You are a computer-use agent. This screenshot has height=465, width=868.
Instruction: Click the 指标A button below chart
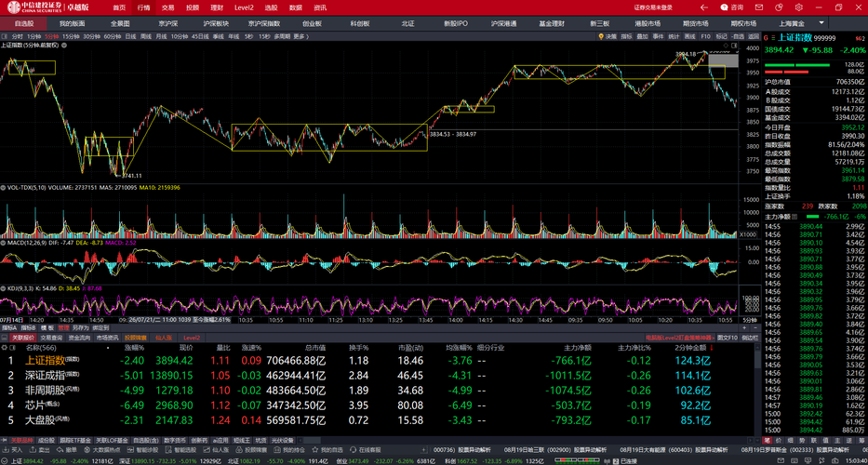(x=7, y=327)
